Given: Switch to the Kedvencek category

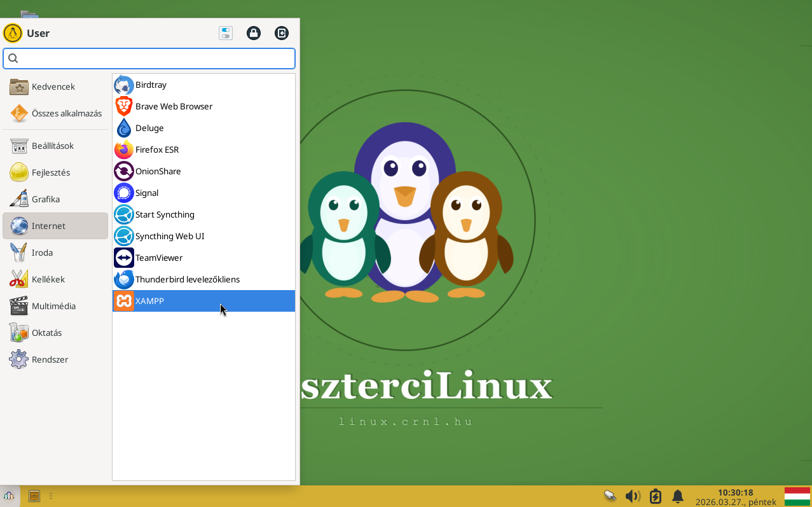Looking at the screenshot, I should pyautogui.click(x=53, y=87).
